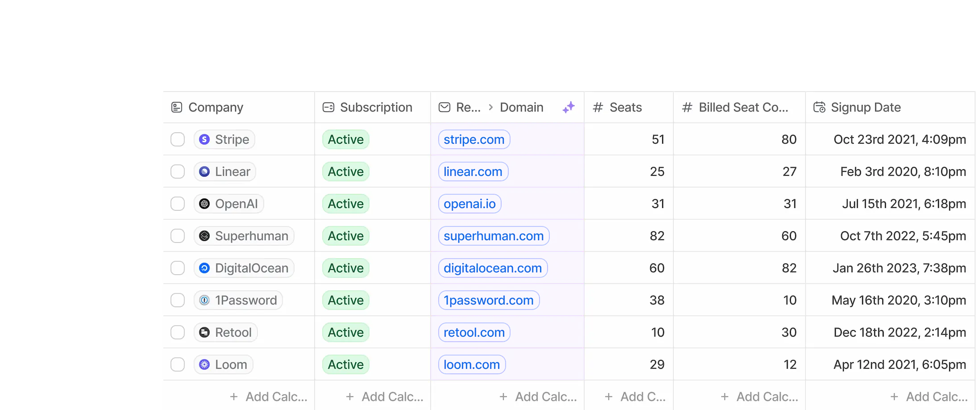Click the OpenAI logo icon
Screen dimensions: 980x410
pos(204,204)
